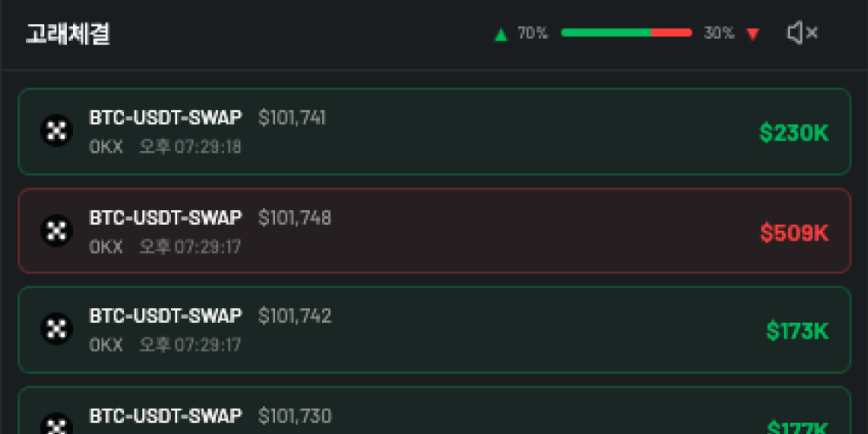The width and height of the screenshot is (868, 434).
Task: Click the 70% buy percentage label
Action: pos(533,34)
